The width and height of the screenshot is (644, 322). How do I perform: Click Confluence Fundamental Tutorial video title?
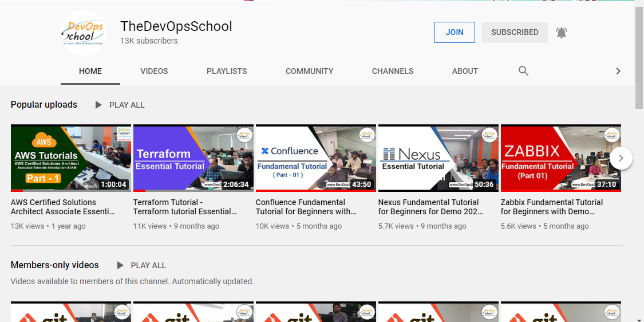coord(306,207)
